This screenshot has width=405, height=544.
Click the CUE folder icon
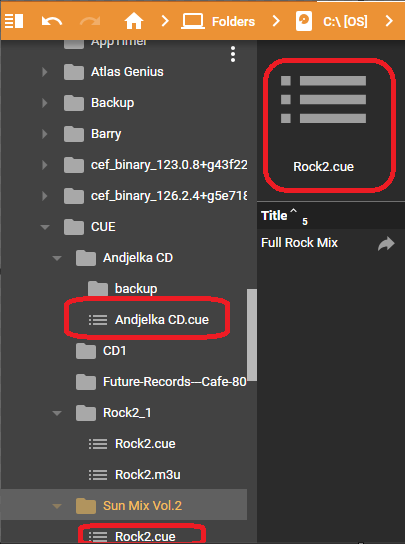click(x=74, y=227)
